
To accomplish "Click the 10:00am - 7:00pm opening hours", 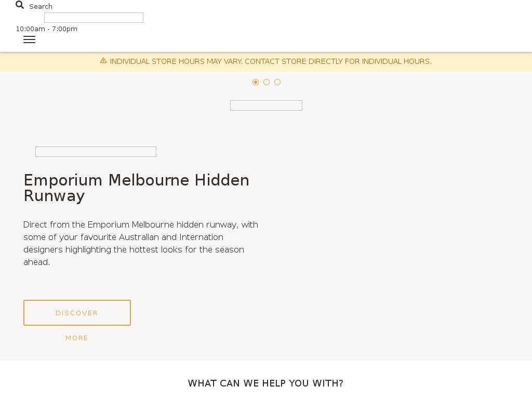I will (x=46, y=29).
